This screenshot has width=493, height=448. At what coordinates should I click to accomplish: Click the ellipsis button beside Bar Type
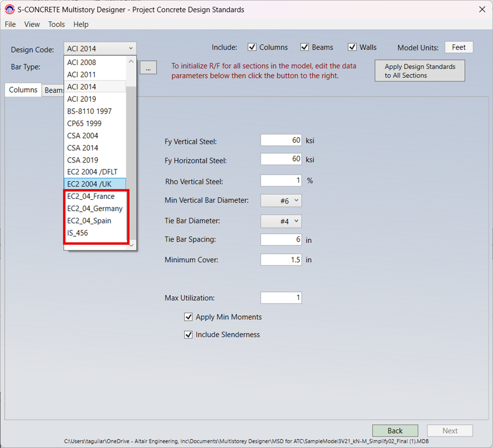click(x=148, y=68)
